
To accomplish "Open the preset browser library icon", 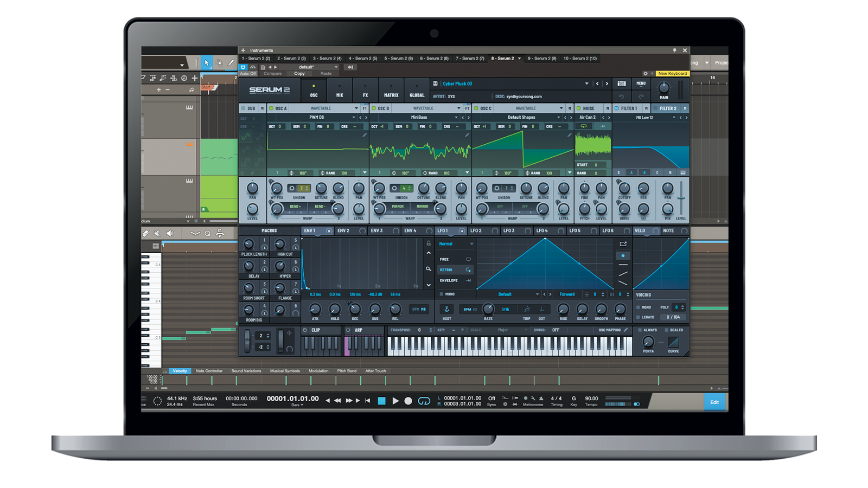I will 622,84.
